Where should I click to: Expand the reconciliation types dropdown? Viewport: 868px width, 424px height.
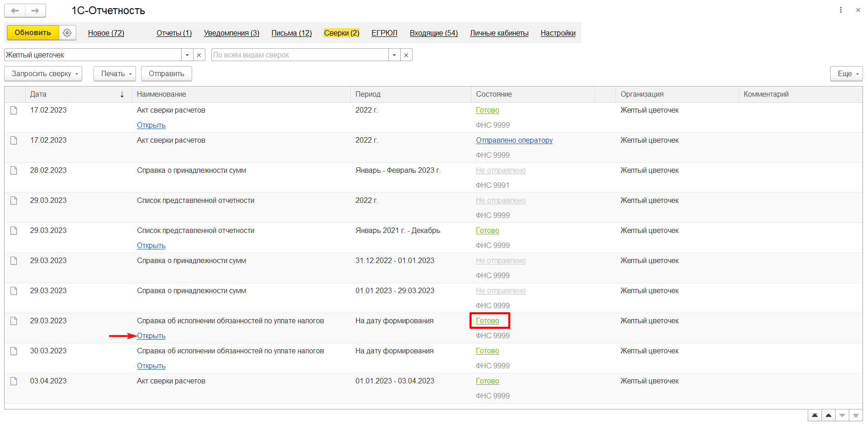tap(394, 55)
